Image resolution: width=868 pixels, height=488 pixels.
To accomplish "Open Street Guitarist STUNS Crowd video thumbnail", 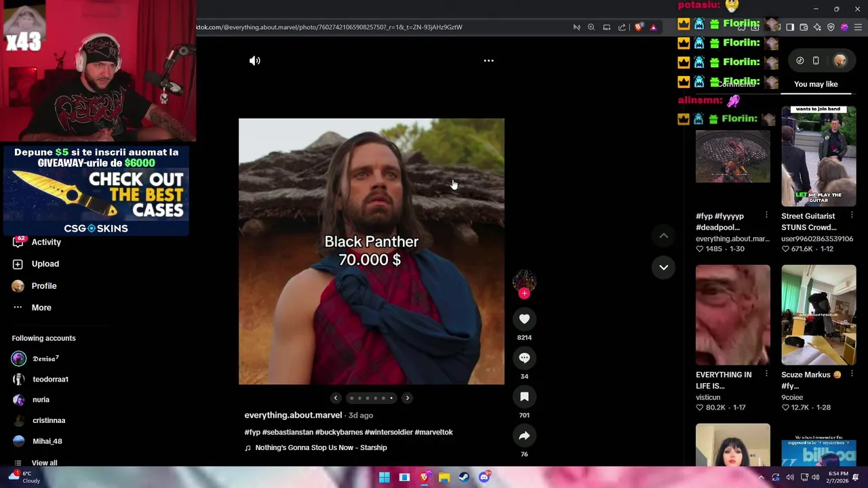I will point(818,156).
